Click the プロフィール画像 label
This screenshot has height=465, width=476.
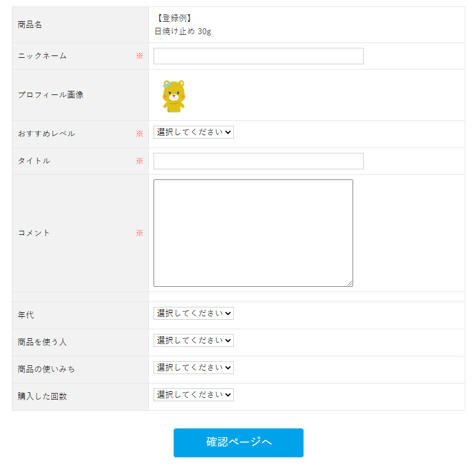pyautogui.click(x=51, y=95)
